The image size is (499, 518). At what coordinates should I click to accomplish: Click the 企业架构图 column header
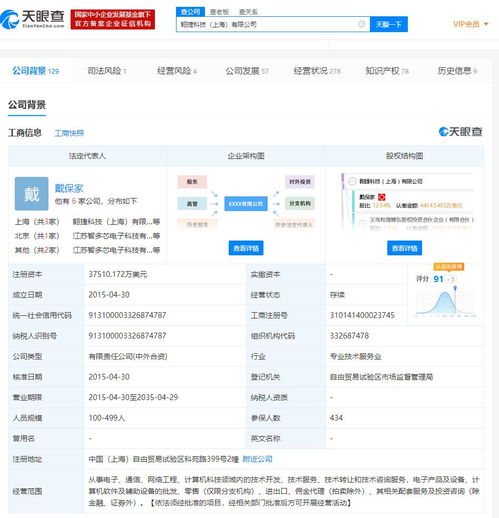pos(246,156)
